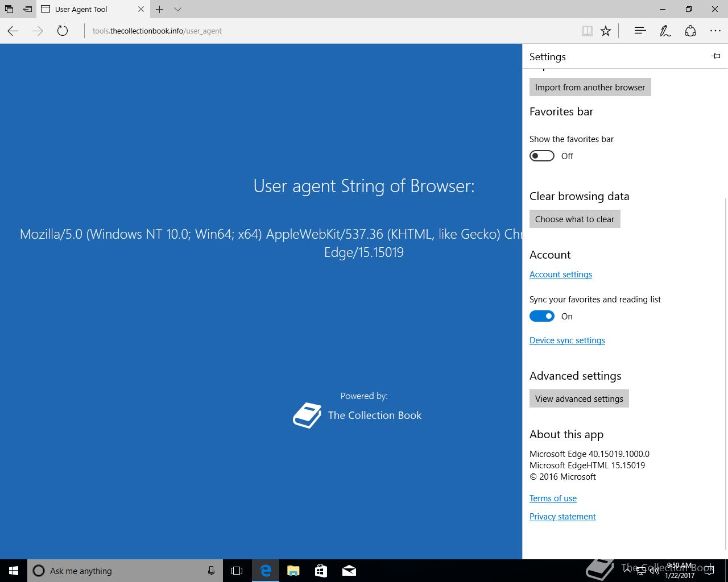Screen dimensions: 728x582
Task: Click the Cortana microphone icon
Action: [211, 571]
